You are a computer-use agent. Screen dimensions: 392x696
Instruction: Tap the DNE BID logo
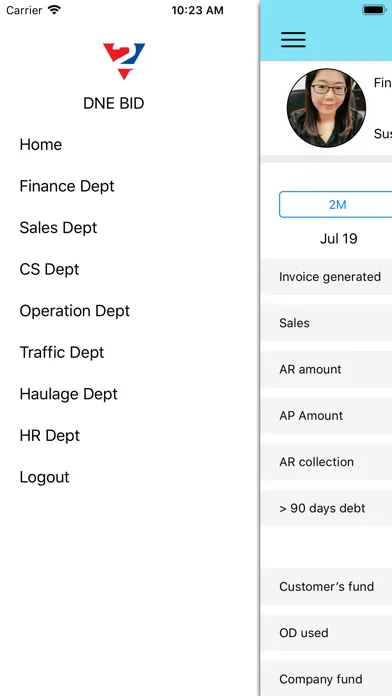[x=124, y=61]
